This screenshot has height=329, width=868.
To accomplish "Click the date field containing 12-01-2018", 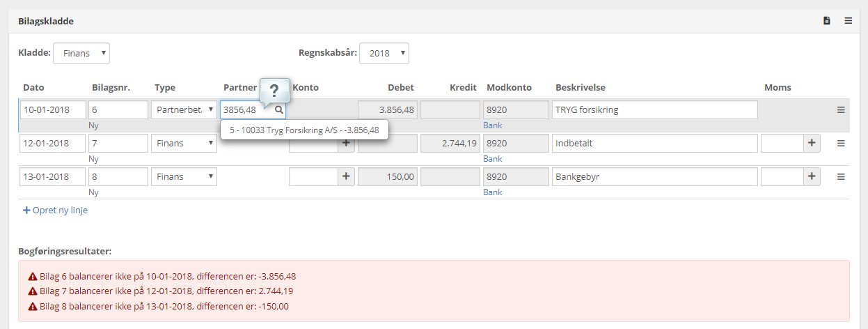I will [53, 143].
